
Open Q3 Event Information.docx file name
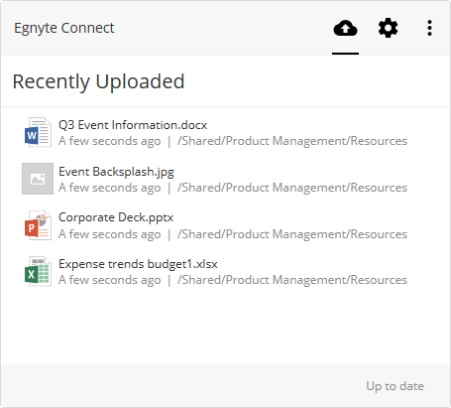click(x=133, y=125)
